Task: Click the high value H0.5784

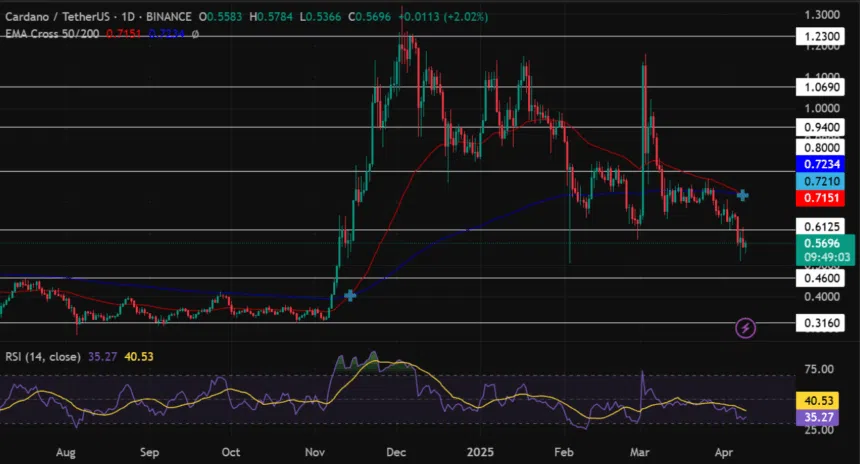Action: (271, 17)
